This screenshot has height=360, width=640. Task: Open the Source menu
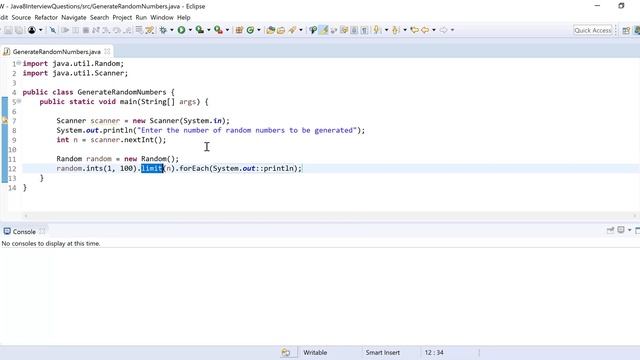click(x=21, y=18)
